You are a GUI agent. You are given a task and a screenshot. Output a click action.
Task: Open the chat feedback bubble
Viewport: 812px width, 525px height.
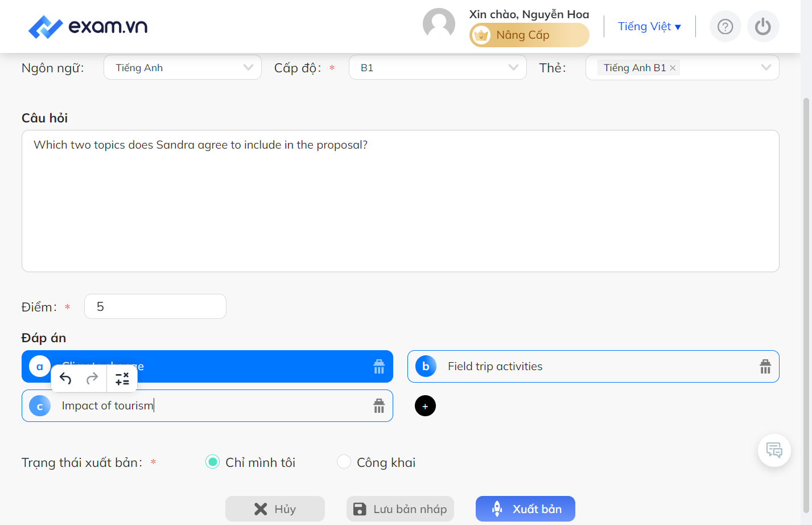[774, 450]
